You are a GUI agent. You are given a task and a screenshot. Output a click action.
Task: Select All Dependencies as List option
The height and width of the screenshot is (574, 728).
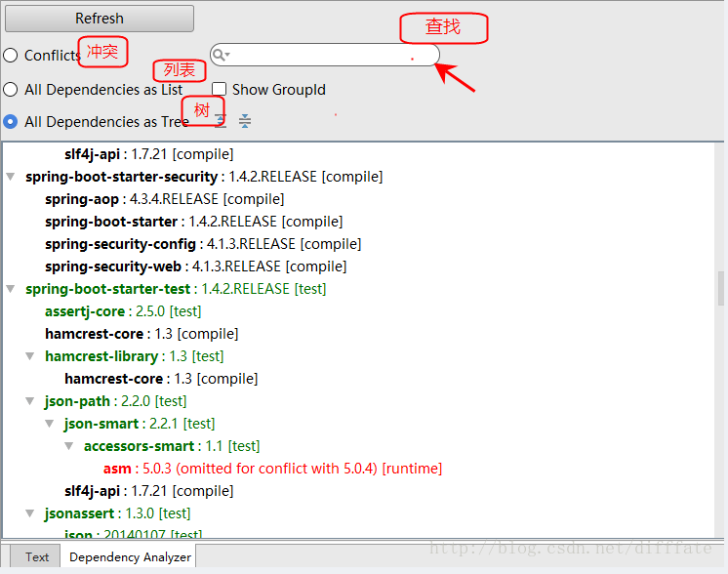[x=11, y=90]
